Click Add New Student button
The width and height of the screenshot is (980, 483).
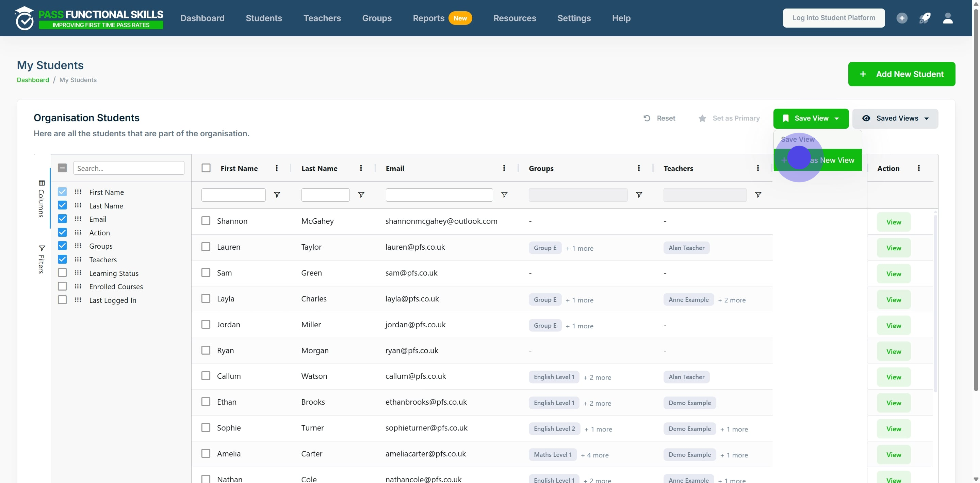901,74
